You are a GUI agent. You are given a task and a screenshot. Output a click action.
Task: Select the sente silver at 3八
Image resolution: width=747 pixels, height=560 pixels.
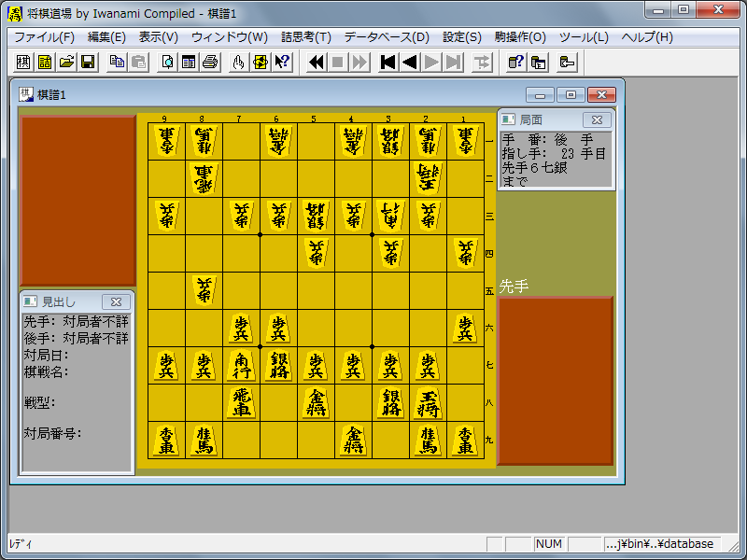pos(390,403)
